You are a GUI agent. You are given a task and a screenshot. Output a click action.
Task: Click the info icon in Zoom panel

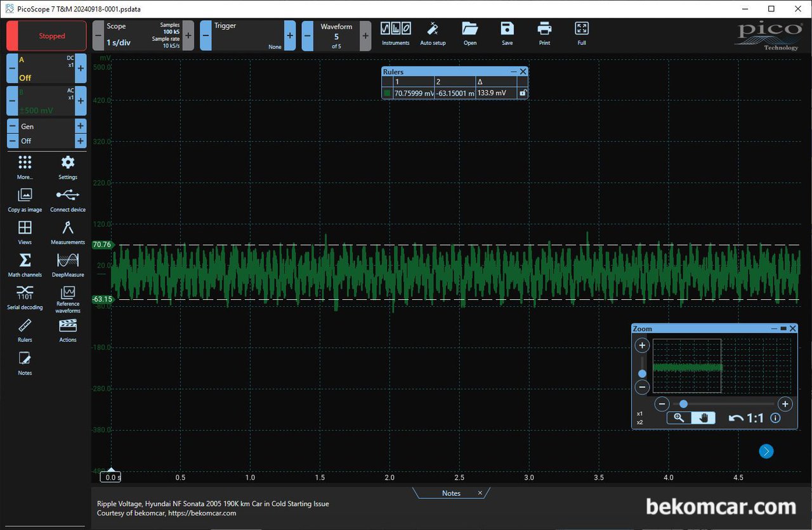point(775,418)
